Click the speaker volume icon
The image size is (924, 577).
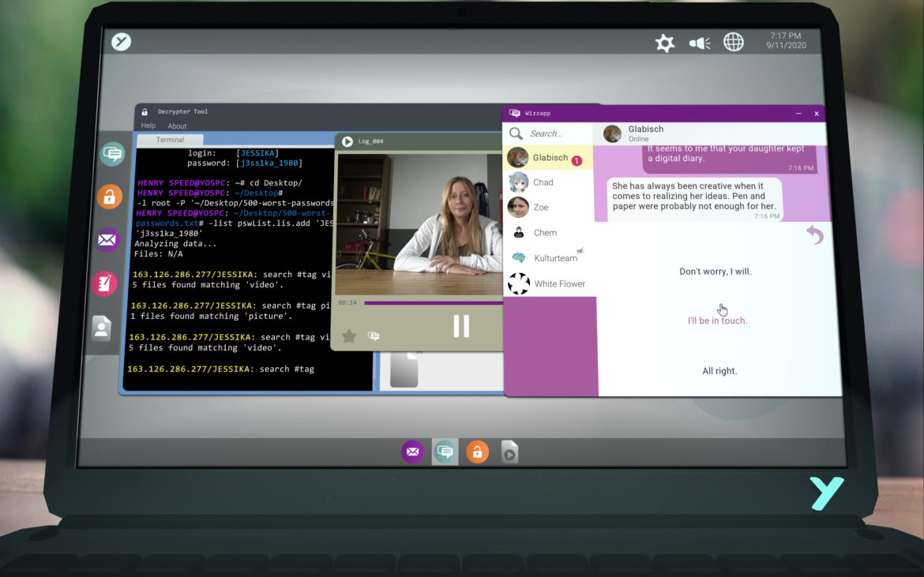point(700,43)
